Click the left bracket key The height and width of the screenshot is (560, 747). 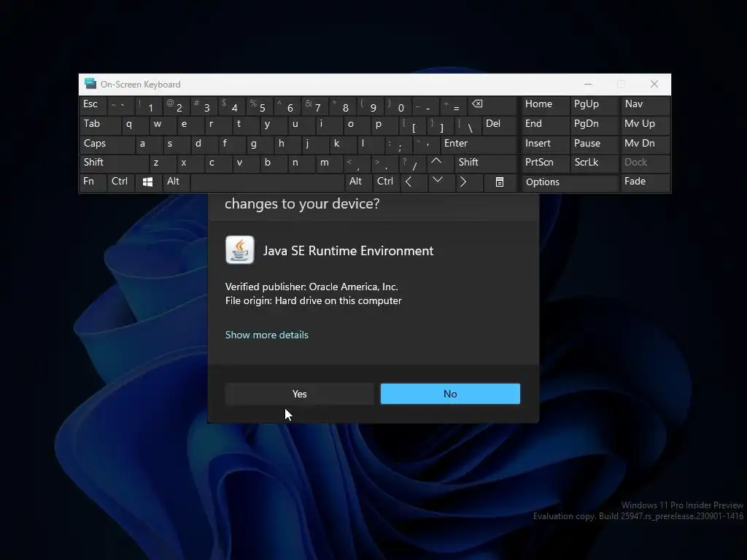click(x=411, y=125)
